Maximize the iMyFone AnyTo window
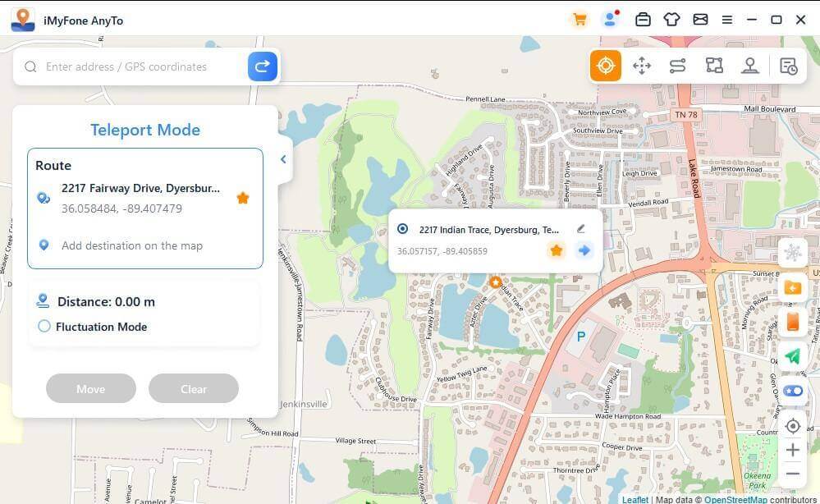The height and width of the screenshot is (504, 820). tap(776, 20)
